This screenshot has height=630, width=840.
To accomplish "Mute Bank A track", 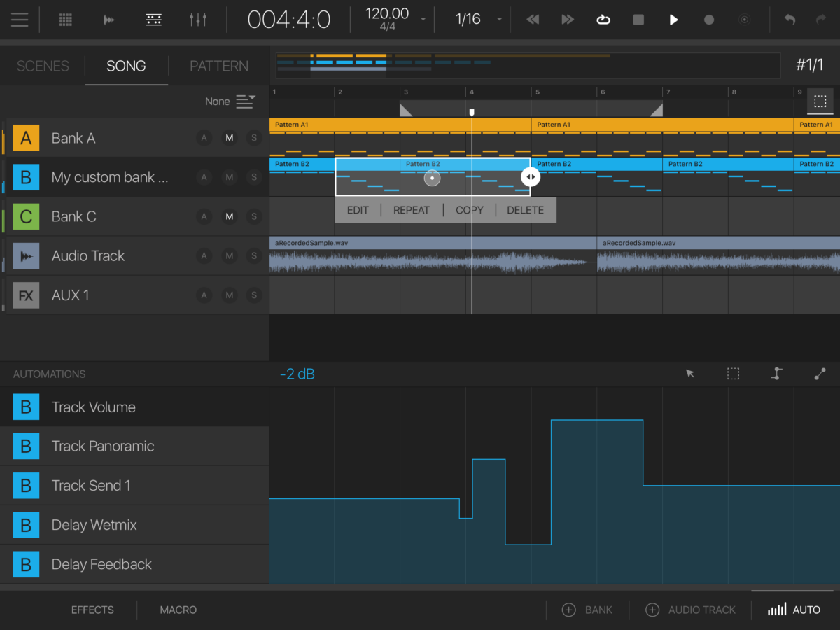I will pyautogui.click(x=229, y=138).
